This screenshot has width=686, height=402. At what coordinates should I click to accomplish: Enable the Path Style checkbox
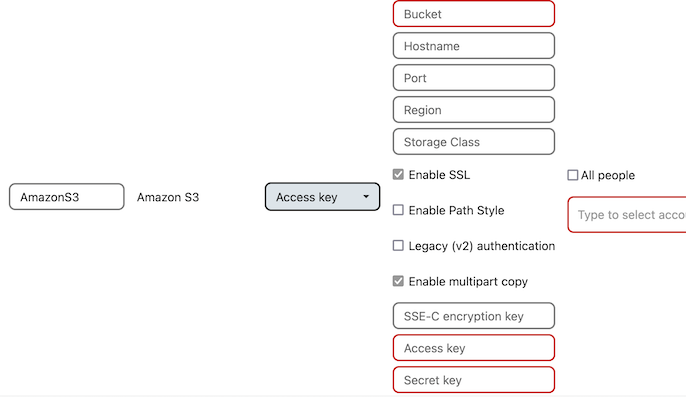click(x=399, y=210)
